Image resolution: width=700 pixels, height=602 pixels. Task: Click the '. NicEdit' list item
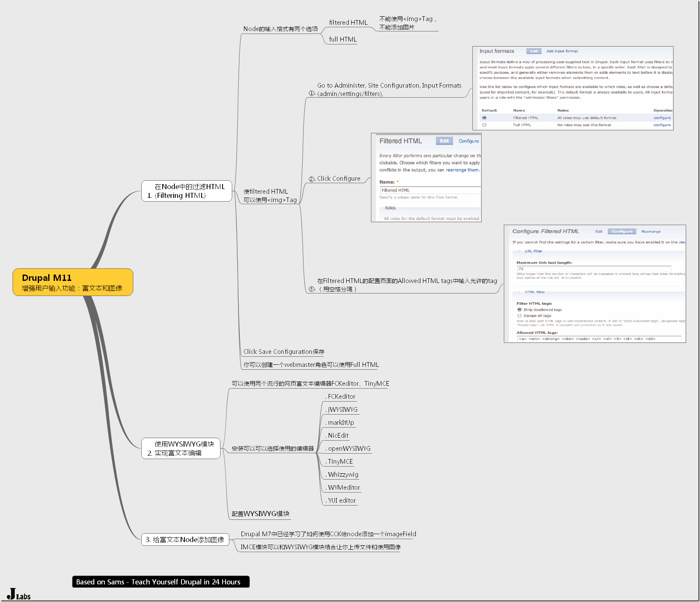coord(337,436)
